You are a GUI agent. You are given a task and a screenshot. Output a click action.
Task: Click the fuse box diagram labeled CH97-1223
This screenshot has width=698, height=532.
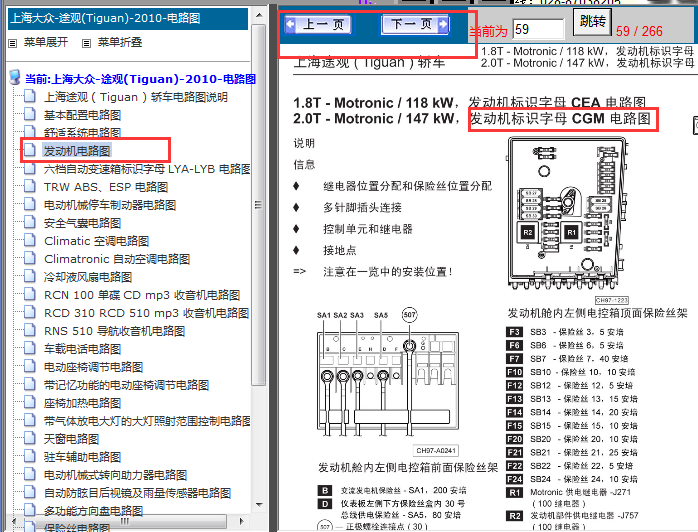point(568,215)
